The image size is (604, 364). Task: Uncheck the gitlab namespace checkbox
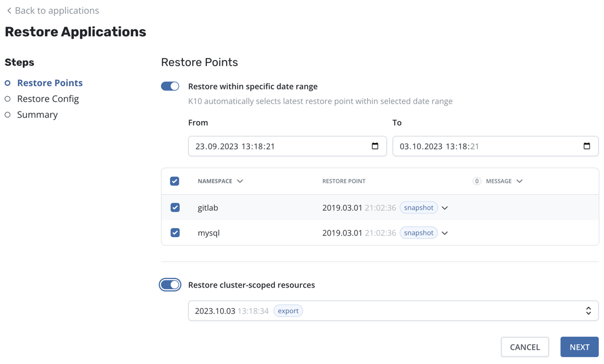(x=175, y=208)
